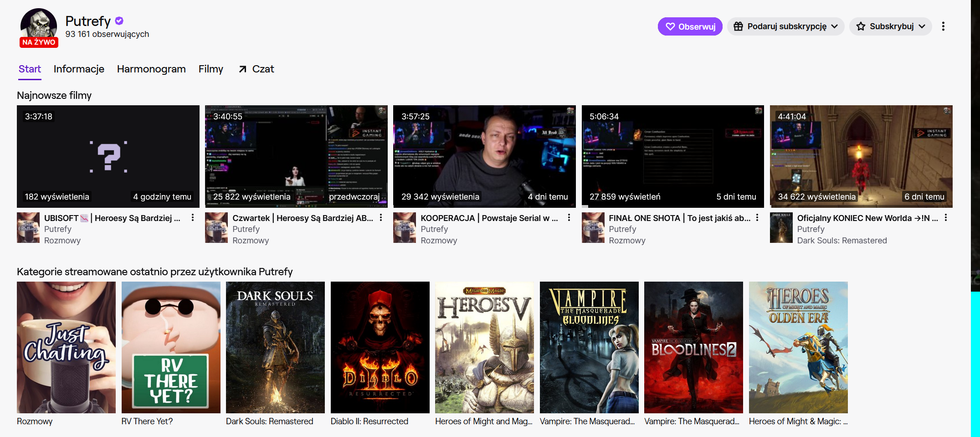This screenshot has height=437, width=980.
Task: Open the Filmy tab
Action: tap(210, 69)
